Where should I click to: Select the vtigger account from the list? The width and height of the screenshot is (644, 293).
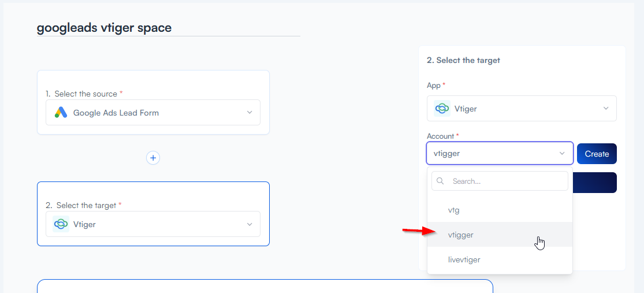(461, 235)
